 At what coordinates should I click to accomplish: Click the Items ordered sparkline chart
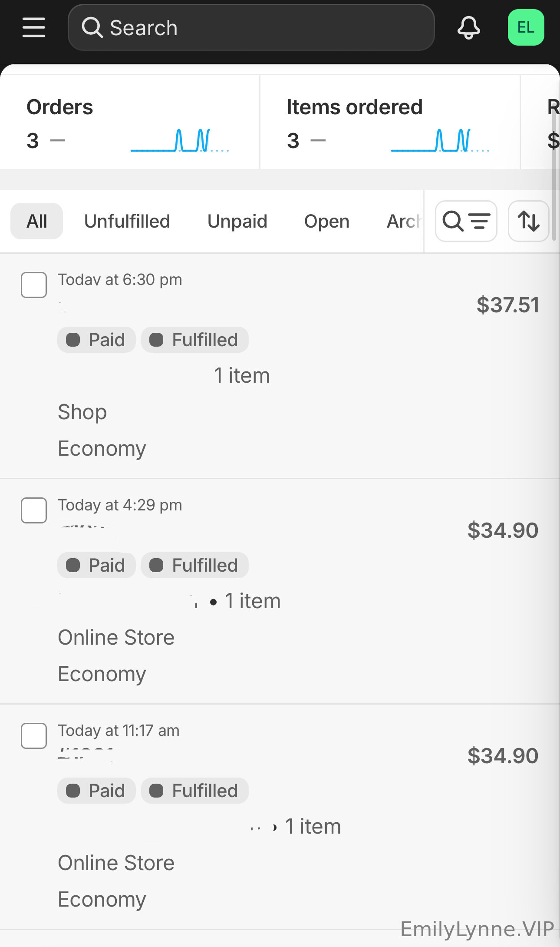[x=440, y=141]
